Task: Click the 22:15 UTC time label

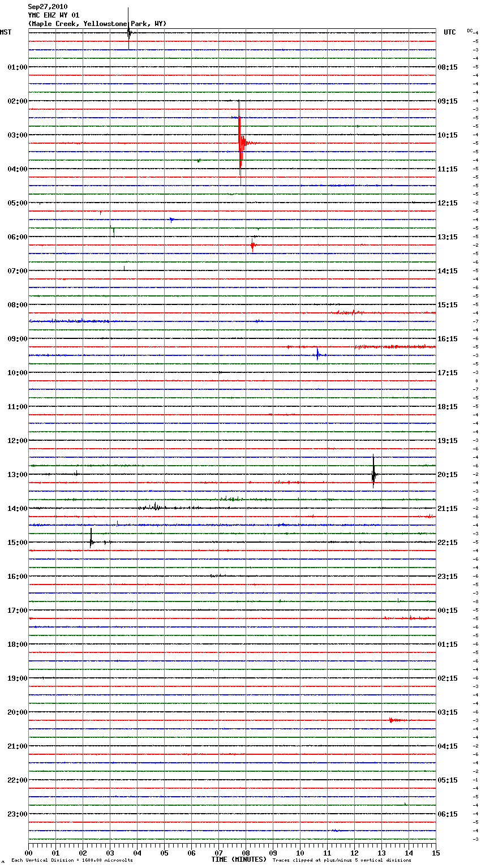Action: tap(448, 543)
